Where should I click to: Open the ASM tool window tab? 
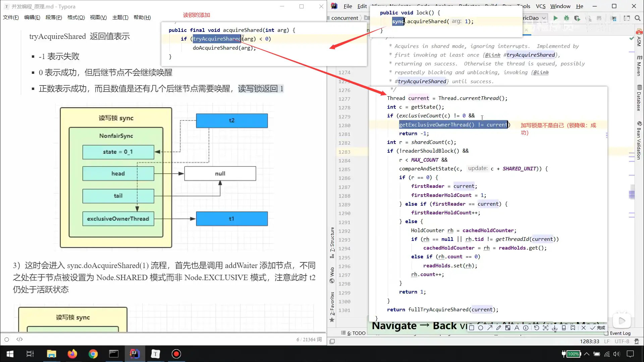(x=639, y=38)
